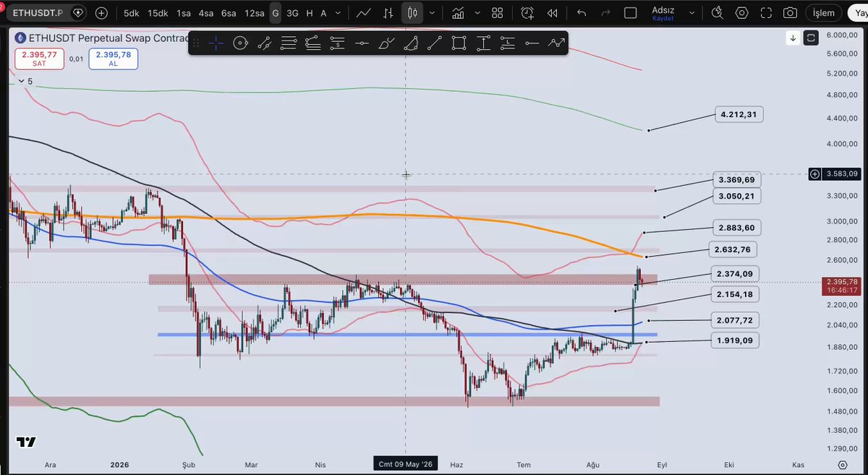Click the SAT sell button
Viewport: 868px width, 475px height.
(39, 59)
